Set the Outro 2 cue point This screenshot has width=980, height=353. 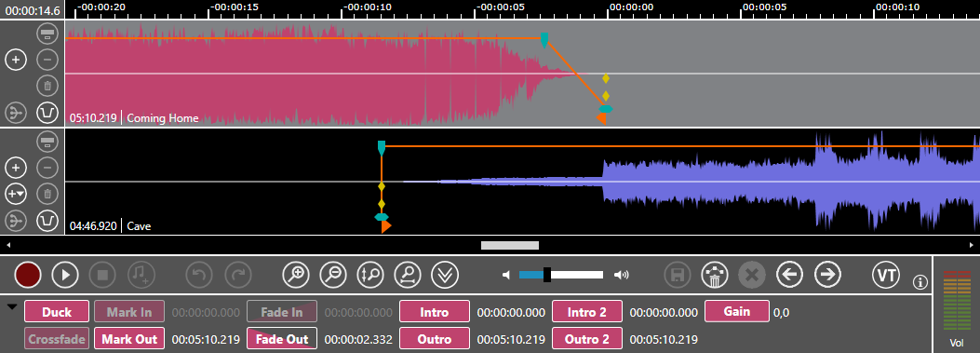pyautogui.click(x=587, y=339)
